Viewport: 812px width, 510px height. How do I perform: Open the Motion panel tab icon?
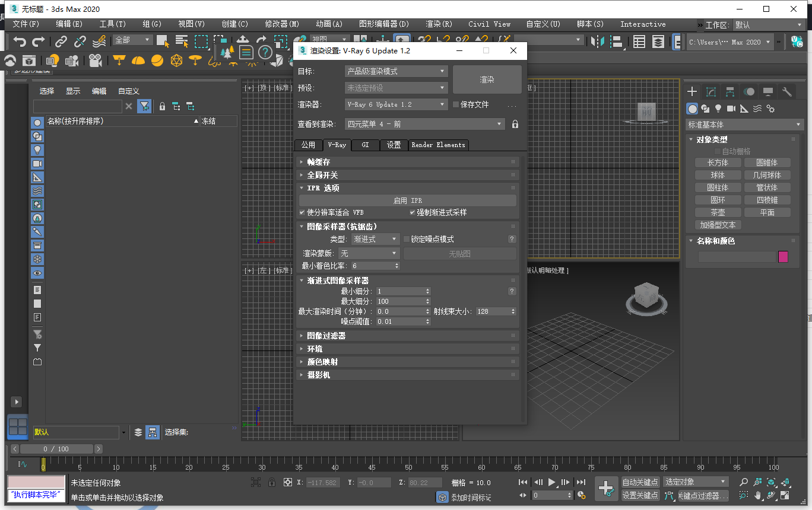point(749,91)
